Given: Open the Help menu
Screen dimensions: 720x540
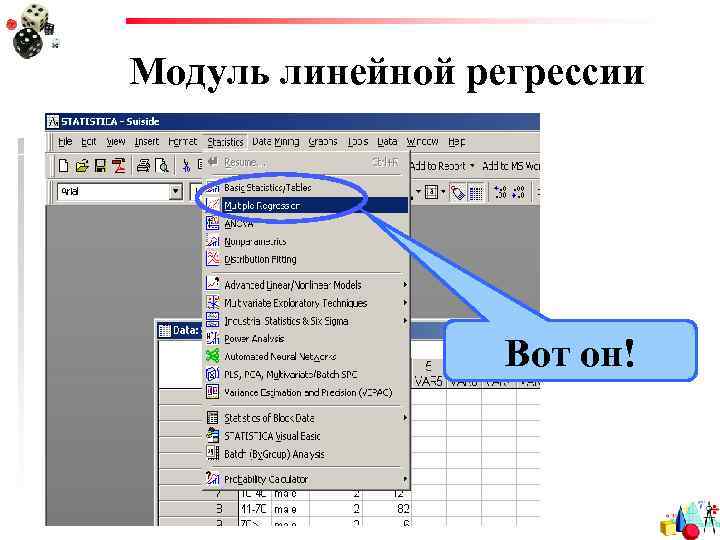Looking at the screenshot, I should pyautogui.click(x=457, y=142).
